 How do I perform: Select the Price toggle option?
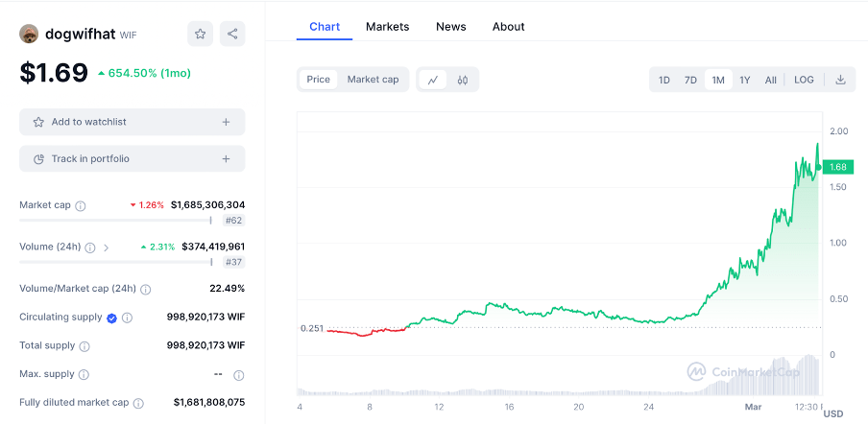[318, 80]
